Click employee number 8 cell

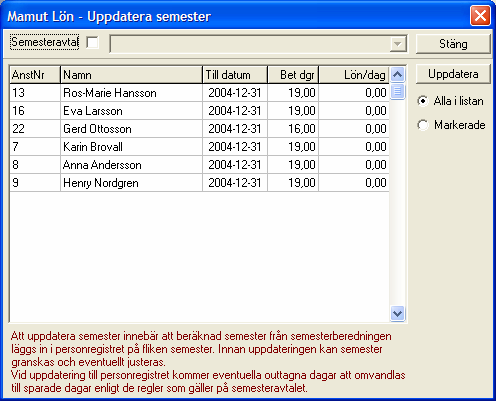click(x=35, y=165)
